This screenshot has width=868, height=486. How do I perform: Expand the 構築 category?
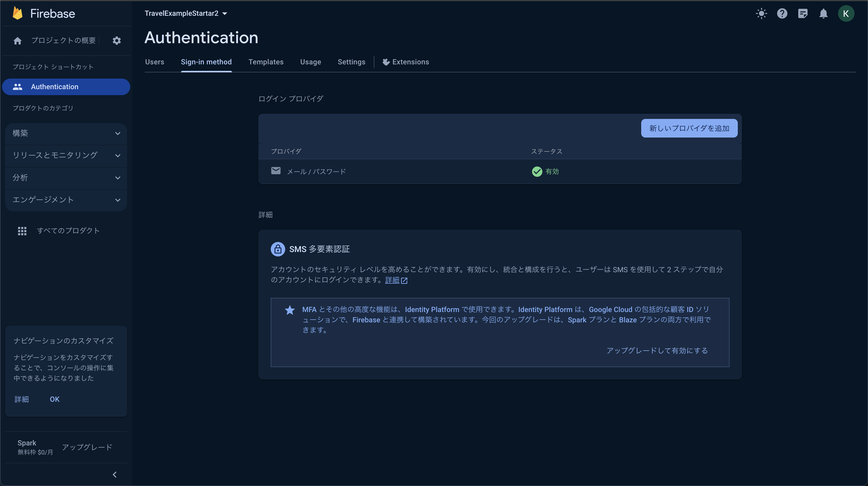(x=66, y=133)
